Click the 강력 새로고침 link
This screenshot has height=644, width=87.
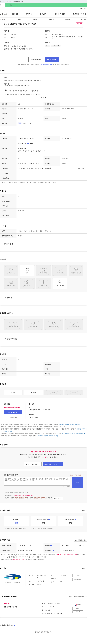46,65
